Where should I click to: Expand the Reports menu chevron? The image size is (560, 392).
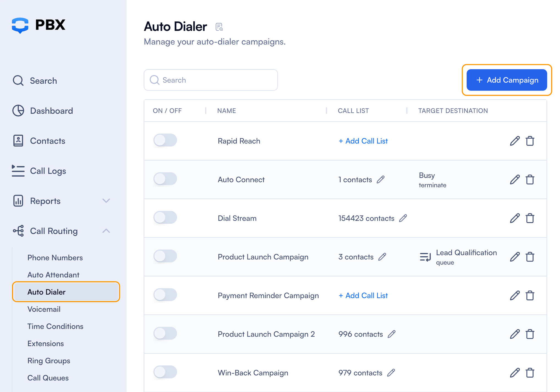(x=106, y=201)
